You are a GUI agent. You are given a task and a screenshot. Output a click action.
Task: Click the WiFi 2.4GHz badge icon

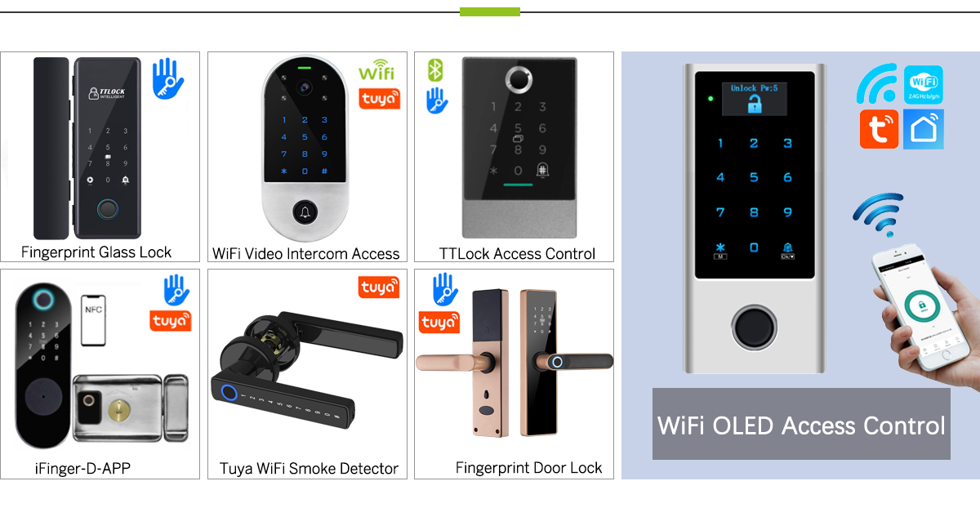pyautogui.click(x=924, y=85)
